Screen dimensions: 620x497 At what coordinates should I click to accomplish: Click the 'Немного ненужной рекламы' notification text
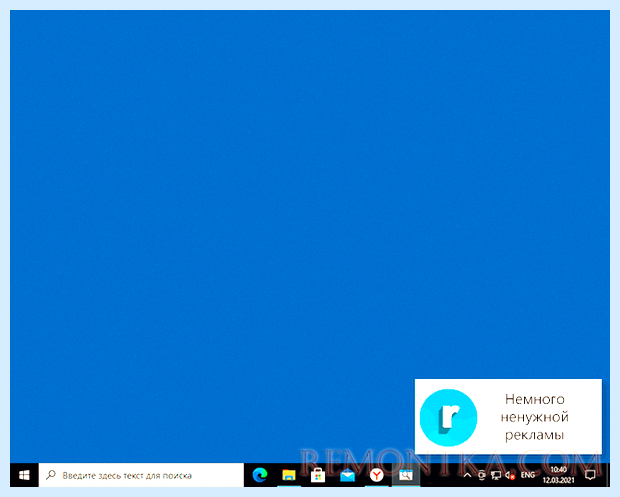tap(534, 417)
